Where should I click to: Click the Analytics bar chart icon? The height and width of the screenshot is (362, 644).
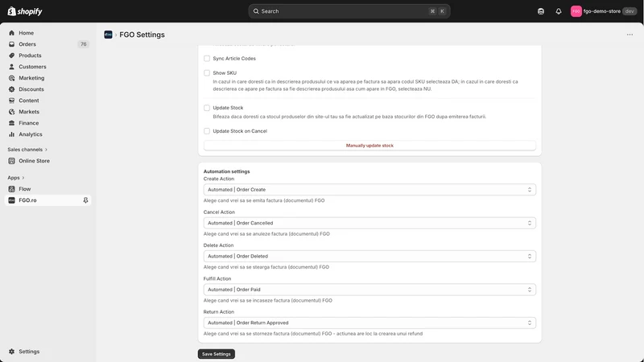pyautogui.click(x=11, y=134)
